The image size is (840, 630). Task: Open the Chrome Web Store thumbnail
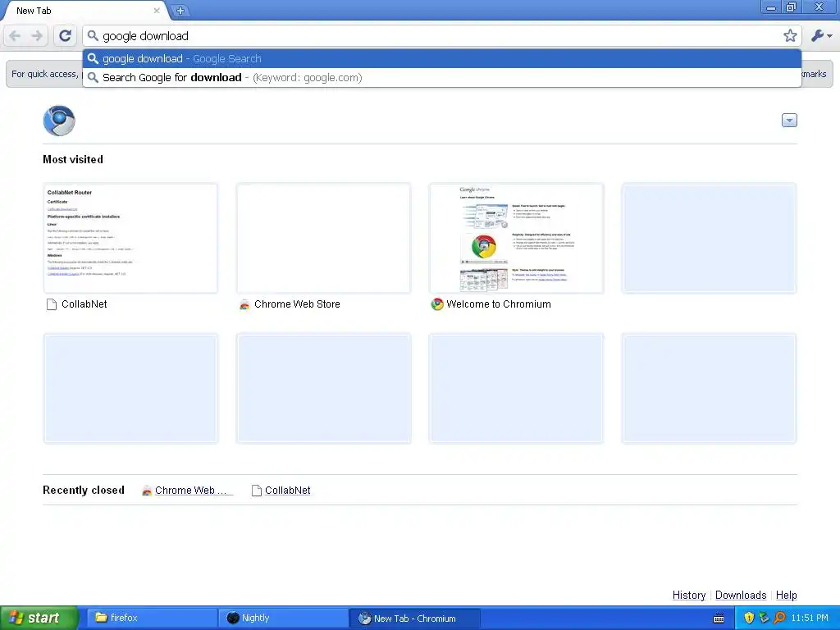pos(323,239)
